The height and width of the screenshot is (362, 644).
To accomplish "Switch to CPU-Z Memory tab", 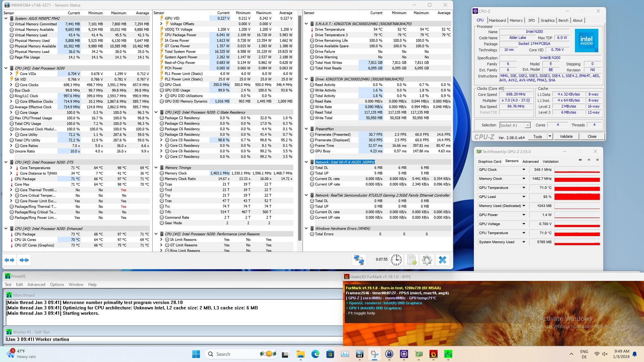I will [516, 20].
